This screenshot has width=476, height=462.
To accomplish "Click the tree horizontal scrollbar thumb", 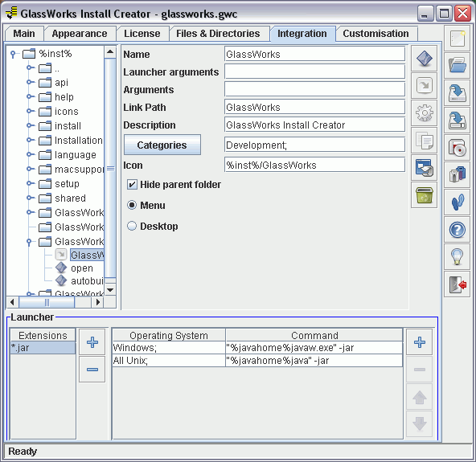I will coord(47,302).
